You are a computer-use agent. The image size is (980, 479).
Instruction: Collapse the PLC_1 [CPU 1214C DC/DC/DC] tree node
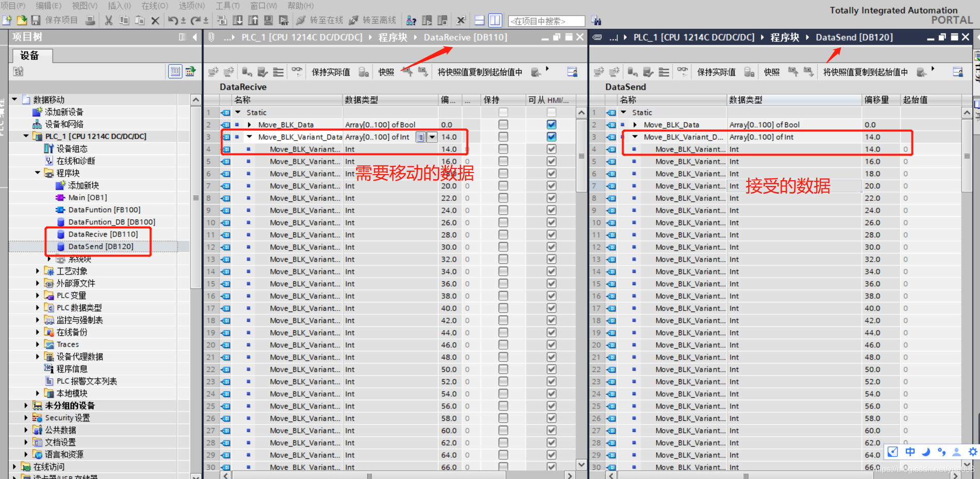click(26, 136)
